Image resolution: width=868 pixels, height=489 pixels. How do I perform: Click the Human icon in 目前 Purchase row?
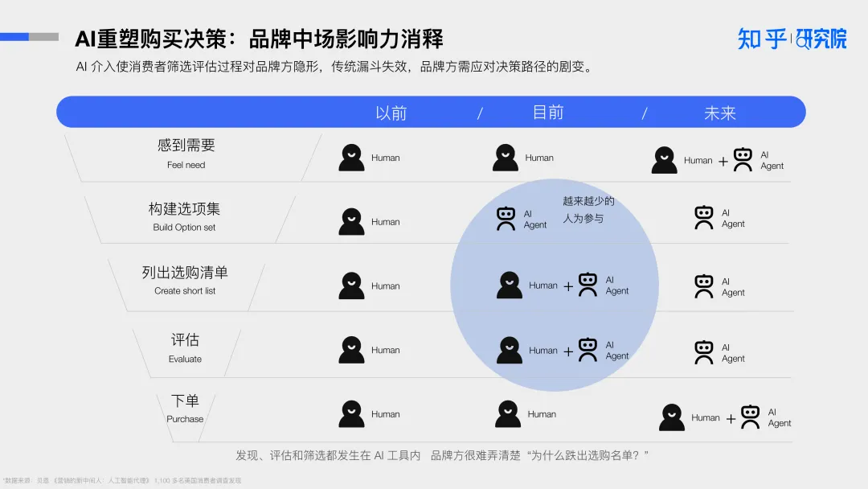click(508, 413)
